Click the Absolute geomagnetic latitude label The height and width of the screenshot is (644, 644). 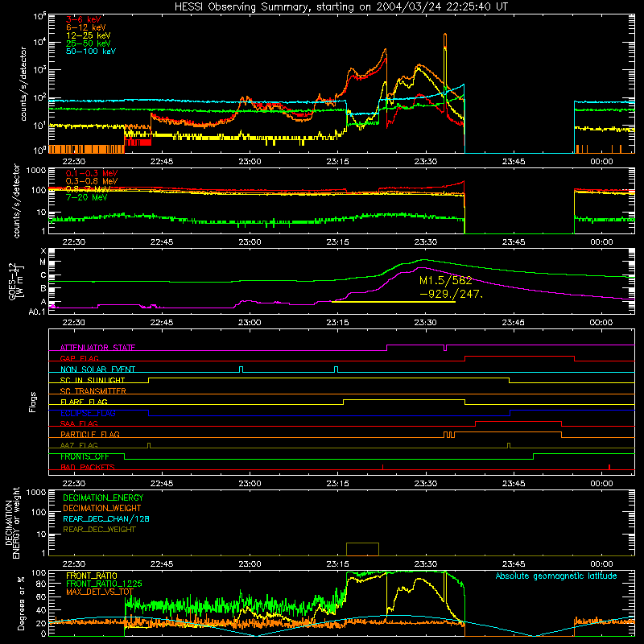click(x=556, y=576)
